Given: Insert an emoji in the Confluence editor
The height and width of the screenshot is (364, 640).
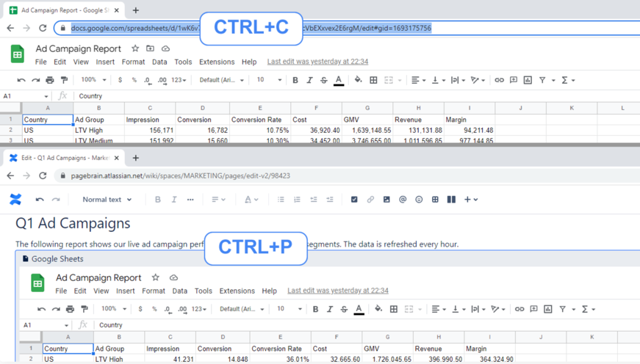Looking at the screenshot, I should pos(419,200).
